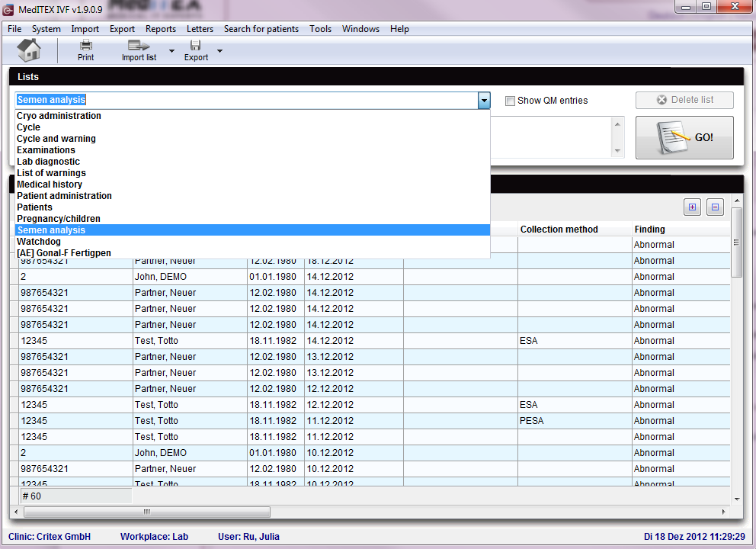Toggle Show QM entries checkbox
756x549 pixels.
coord(510,101)
